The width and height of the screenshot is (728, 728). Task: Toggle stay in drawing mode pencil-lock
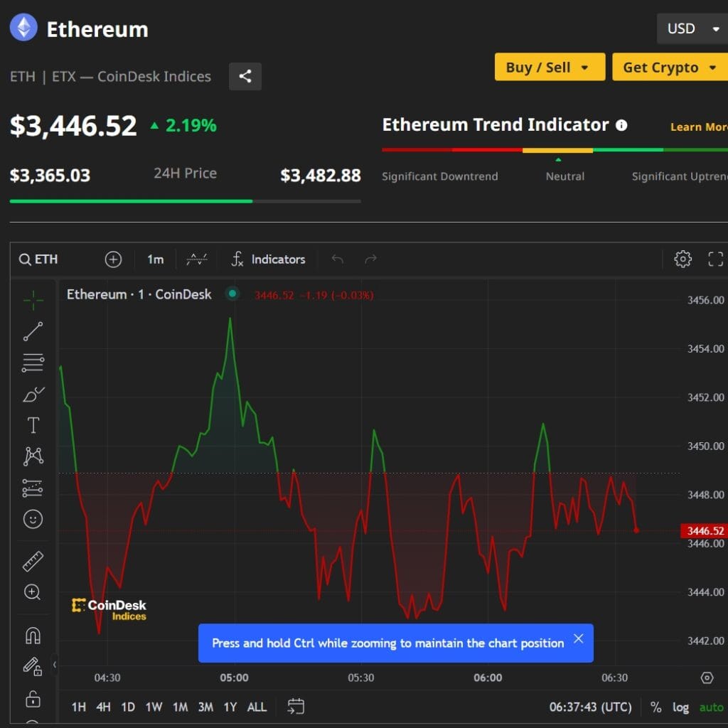tap(33, 666)
